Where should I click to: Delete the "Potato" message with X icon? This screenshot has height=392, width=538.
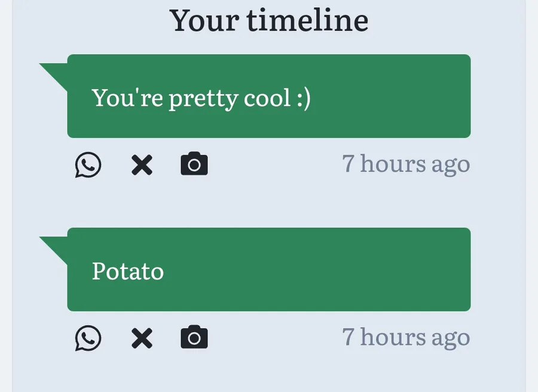pos(142,338)
